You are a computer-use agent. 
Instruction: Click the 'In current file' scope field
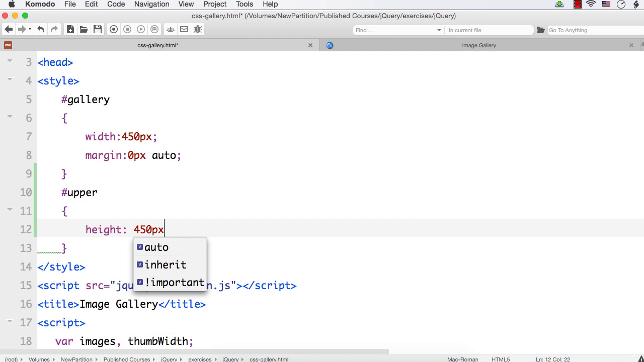(489, 30)
